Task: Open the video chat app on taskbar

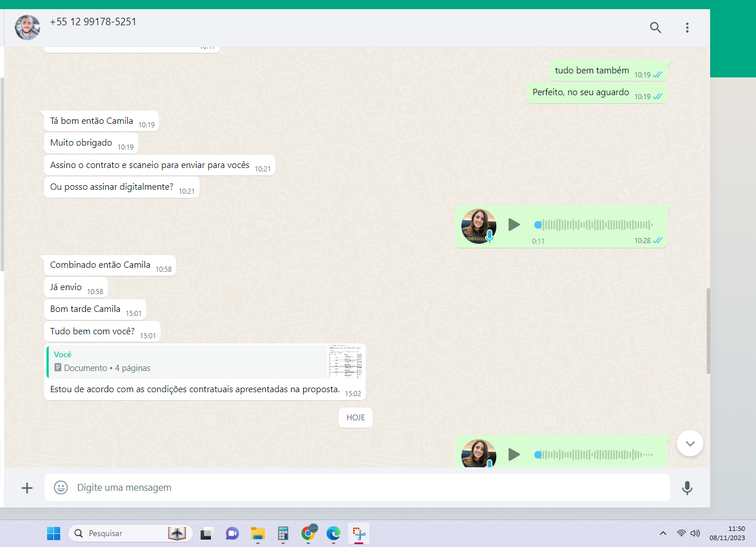Action: click(x=232, y=534)
